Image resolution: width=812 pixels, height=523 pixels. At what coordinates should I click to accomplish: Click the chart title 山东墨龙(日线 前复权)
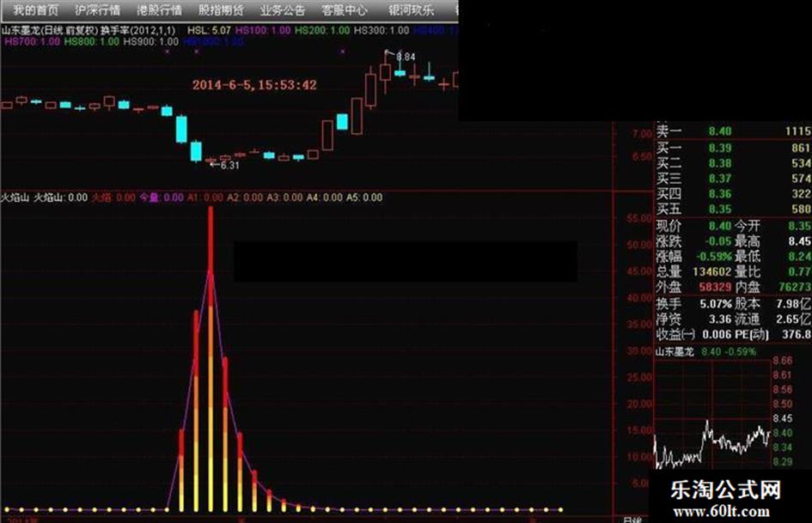click(x=50, y=31)
